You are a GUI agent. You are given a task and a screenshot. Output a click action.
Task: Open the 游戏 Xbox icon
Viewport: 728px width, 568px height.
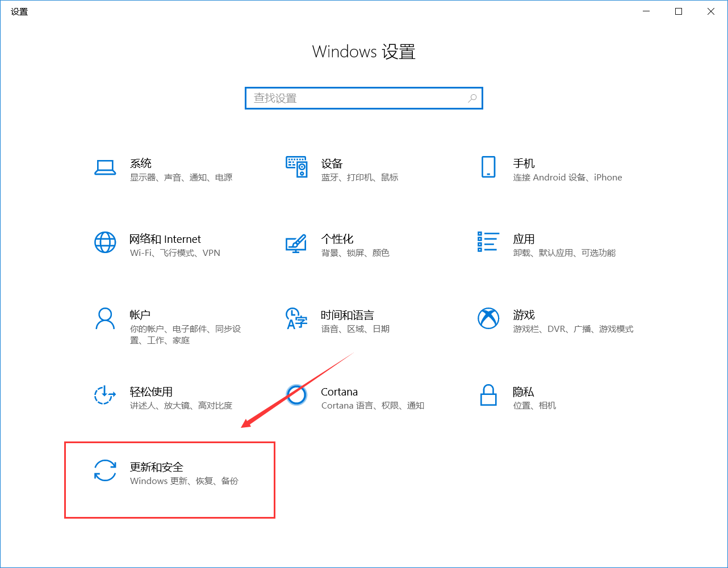pyautogui.click(x=488, y=319)
